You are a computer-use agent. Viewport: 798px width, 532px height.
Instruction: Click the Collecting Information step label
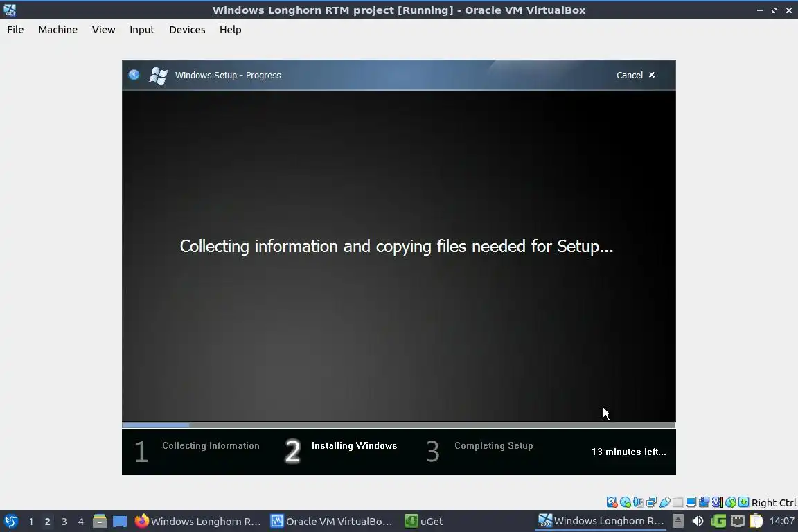[211, 445]
